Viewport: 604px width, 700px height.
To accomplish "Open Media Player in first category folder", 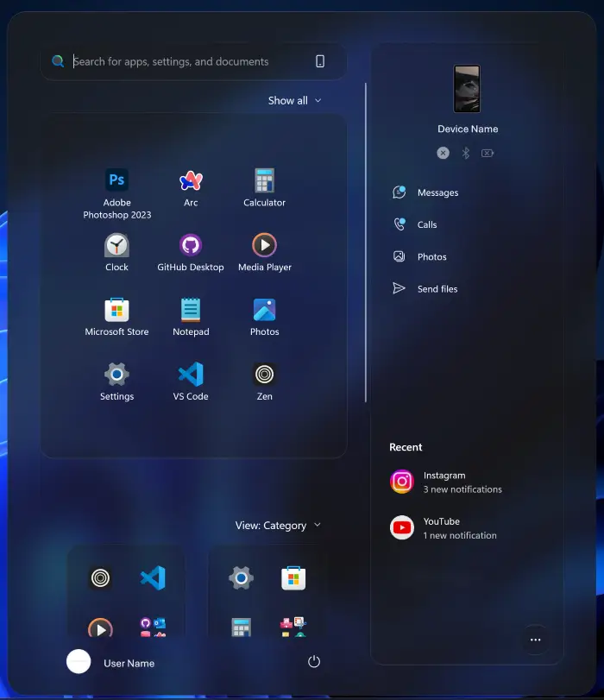I will tap(100, 628).
